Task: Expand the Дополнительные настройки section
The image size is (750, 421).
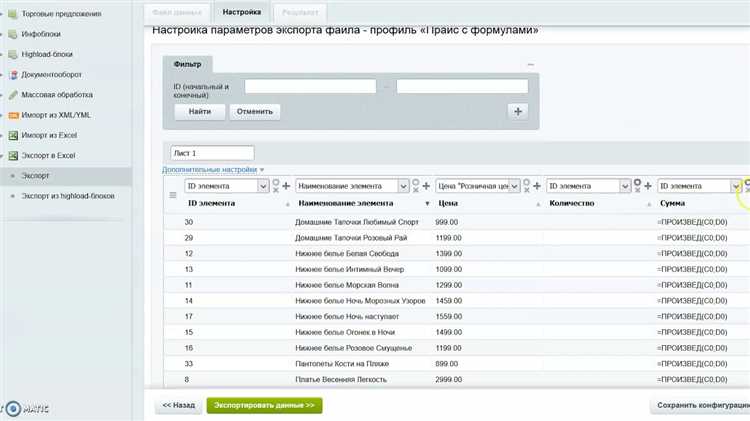Action: pos(213,170)
